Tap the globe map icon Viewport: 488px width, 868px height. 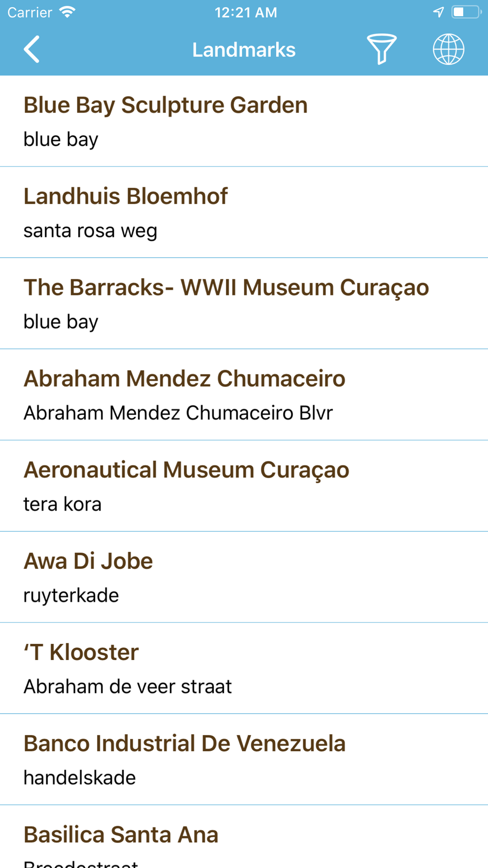coord(448,49)
